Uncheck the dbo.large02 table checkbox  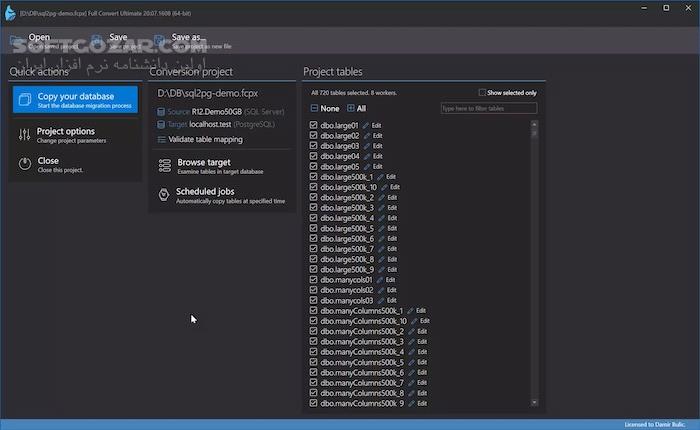313,135
